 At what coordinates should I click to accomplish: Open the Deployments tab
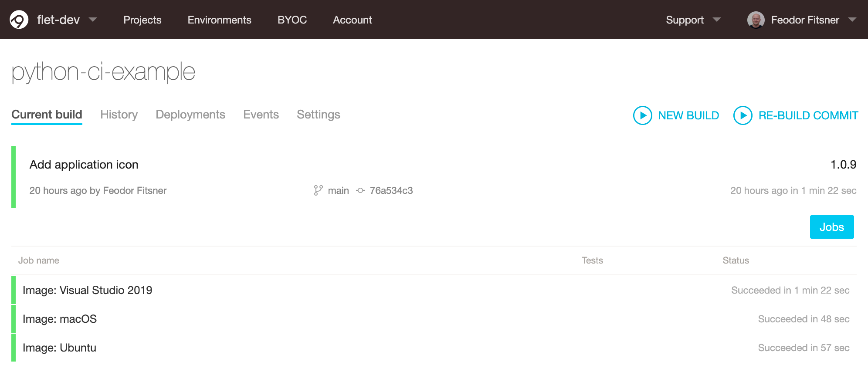(x=190, y=115)
